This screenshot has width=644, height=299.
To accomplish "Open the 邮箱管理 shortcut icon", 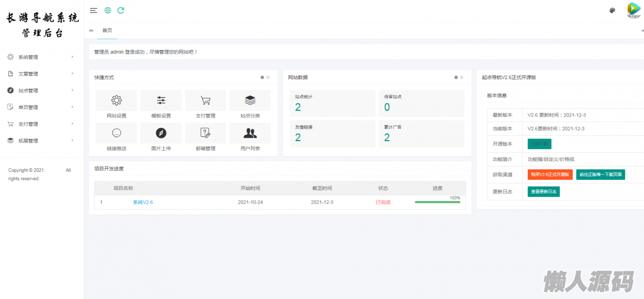I will click(205, 133).
